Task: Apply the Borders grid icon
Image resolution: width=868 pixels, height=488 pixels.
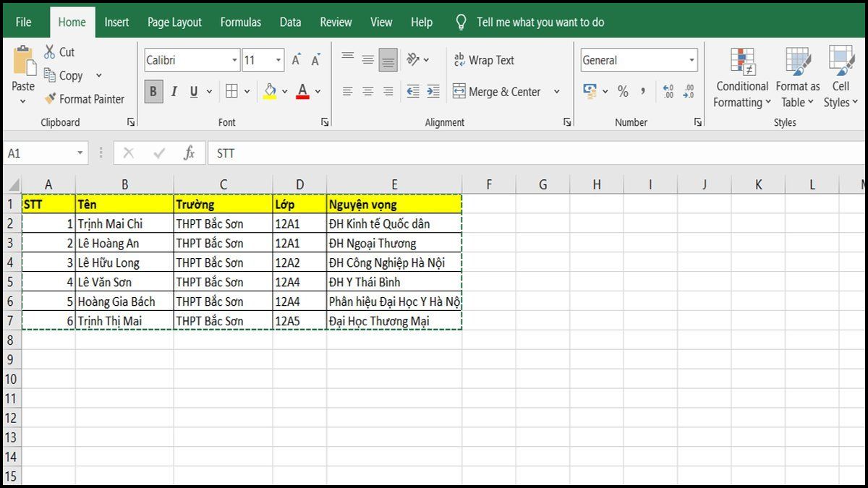Action: (231, 92)
